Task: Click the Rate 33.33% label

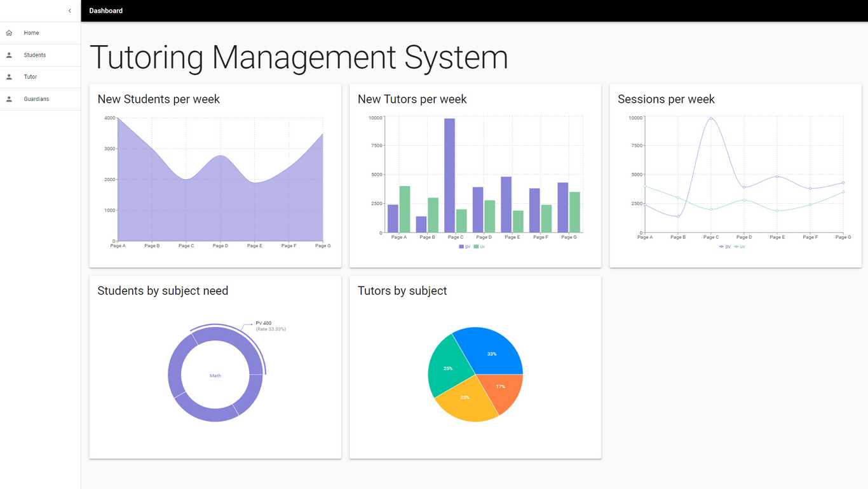Action: coord(271,329)
